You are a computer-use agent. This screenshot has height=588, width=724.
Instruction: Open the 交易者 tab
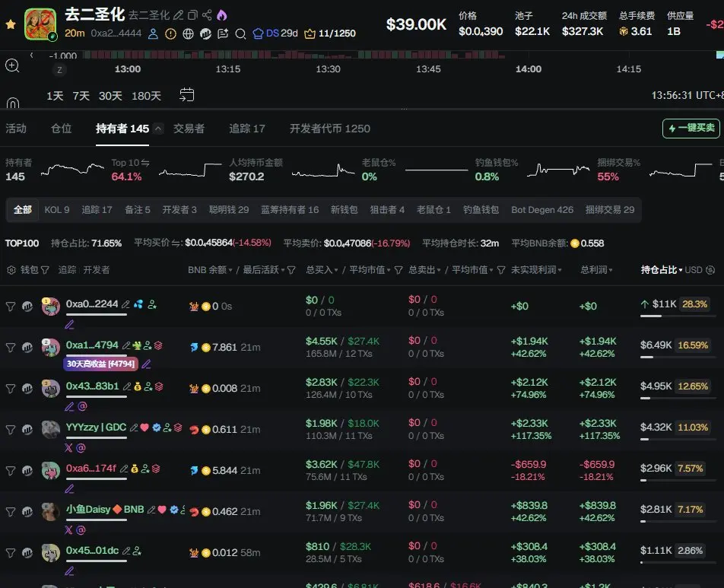pos(189,129)
